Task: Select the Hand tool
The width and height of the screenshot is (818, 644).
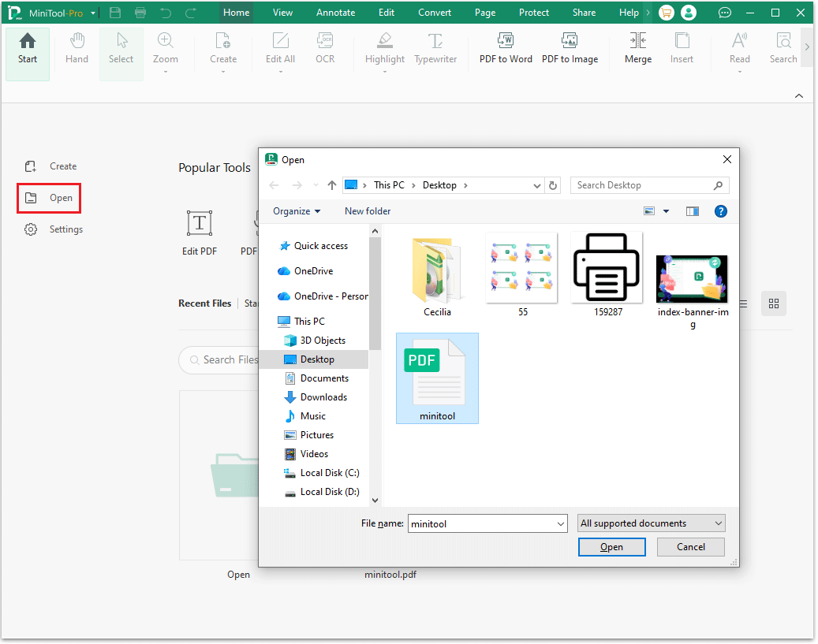Action: click(x=77, y=49)
